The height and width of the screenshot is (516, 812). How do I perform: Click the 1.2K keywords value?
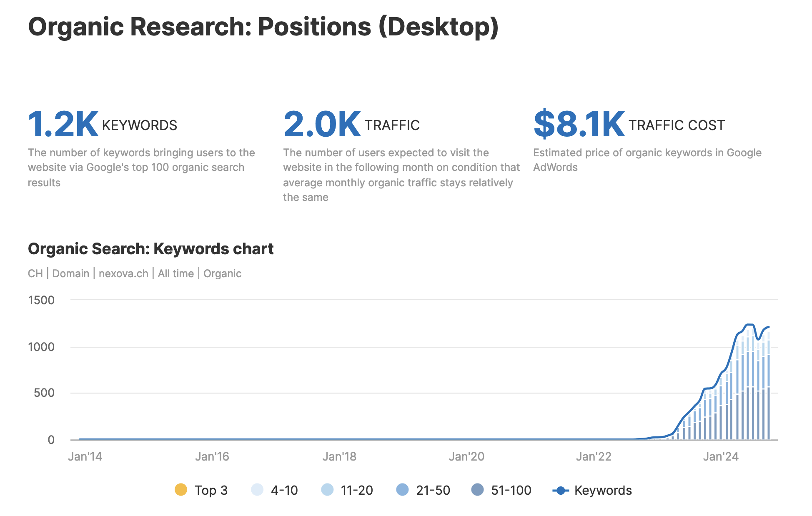point(63,124)
